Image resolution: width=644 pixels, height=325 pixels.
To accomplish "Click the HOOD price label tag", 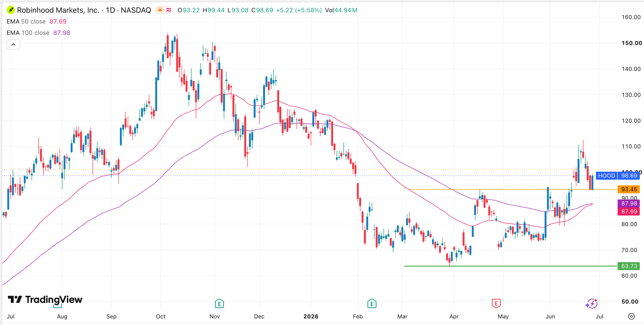I will pyautogui.click(x=607, y=176).
